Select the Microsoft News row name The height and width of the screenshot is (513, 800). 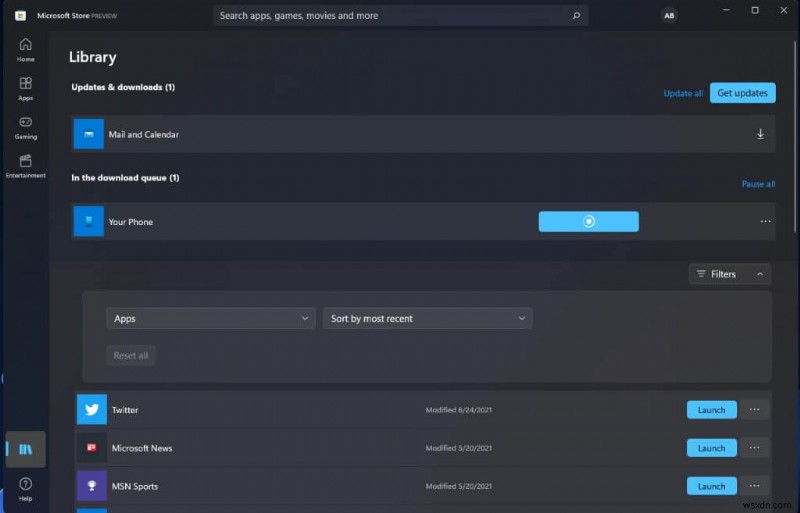[142, 448]
